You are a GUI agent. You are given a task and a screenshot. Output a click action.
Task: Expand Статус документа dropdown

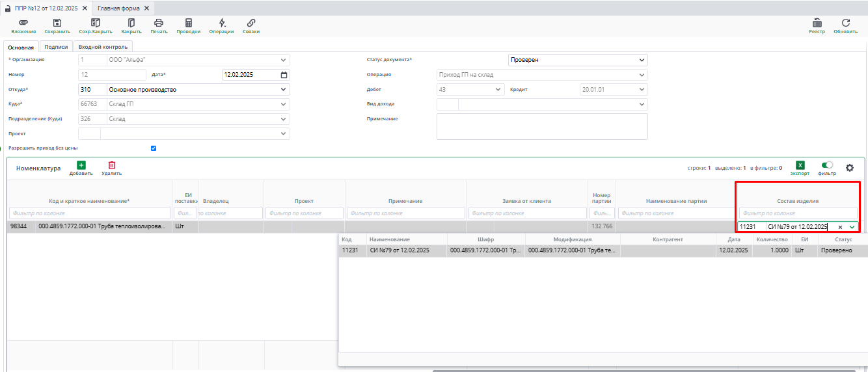click(x=641, y=60)
